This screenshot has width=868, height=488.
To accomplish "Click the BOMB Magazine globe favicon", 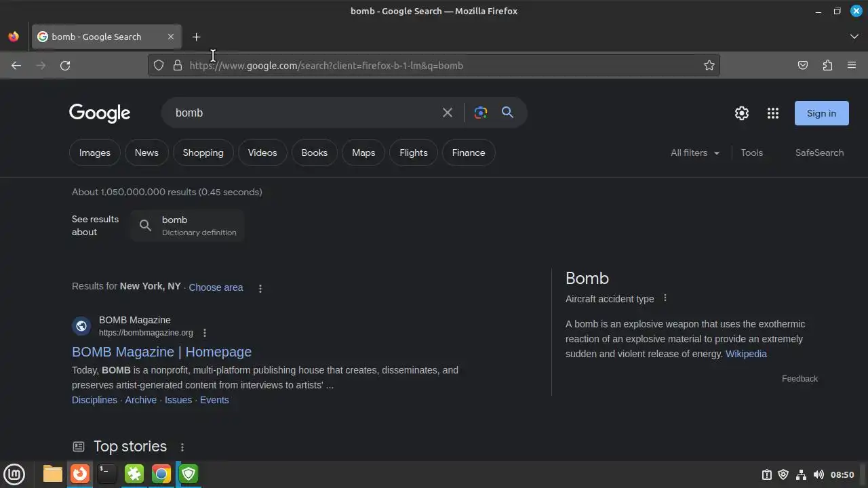I will click(x=81, y=326).
